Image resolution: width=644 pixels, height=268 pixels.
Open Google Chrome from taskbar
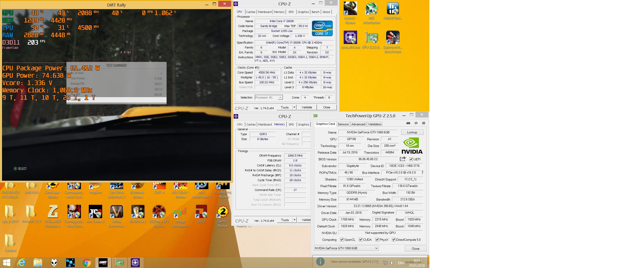[87, 263]
